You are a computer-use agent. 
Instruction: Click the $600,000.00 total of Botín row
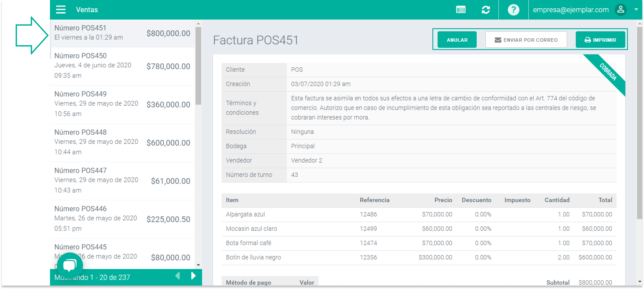click(x=595, y=257)
